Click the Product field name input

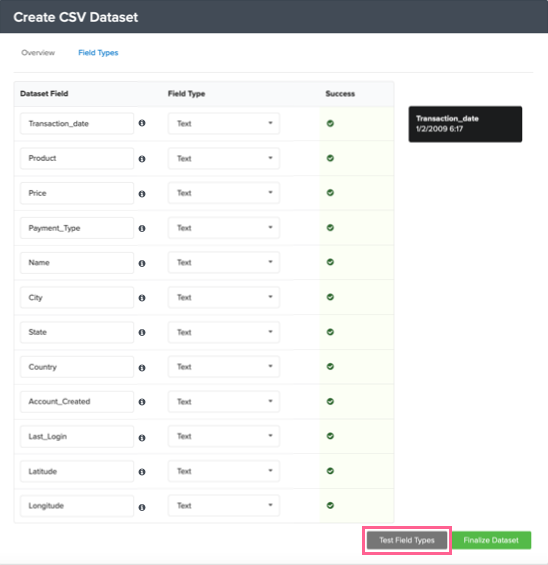click(77, 158)
